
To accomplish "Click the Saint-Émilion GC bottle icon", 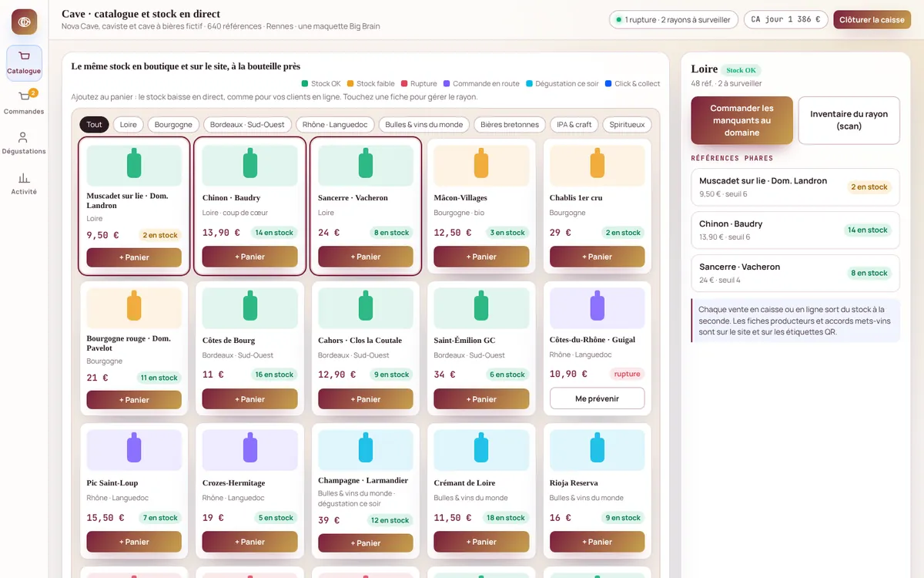I will pos(481,306).
